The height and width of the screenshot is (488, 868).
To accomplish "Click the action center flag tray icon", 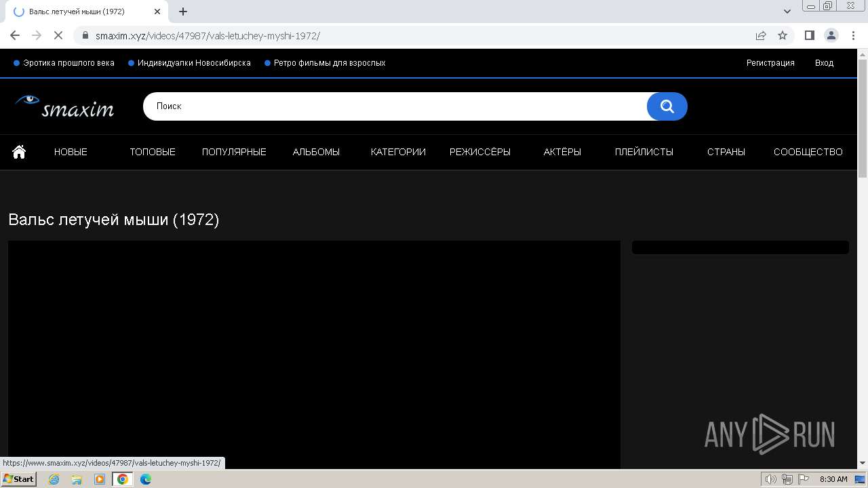I will 804,479.
